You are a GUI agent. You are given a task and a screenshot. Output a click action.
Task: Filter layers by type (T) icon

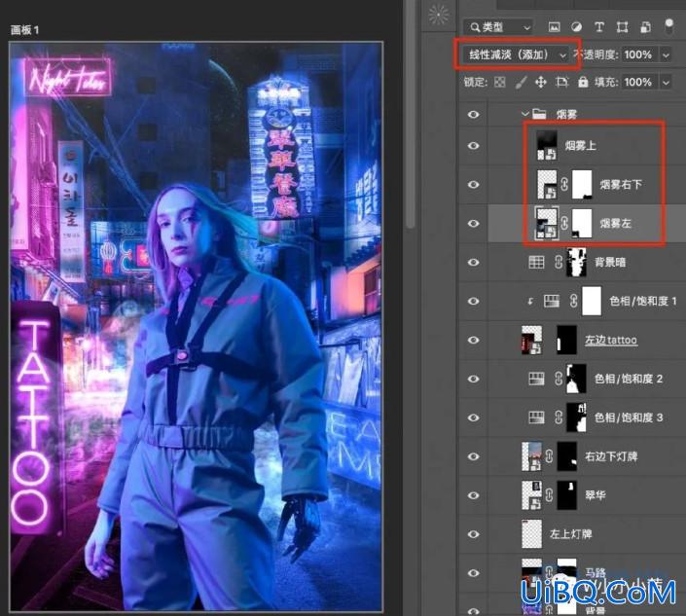pyautogui.click(x=599, y=27)
